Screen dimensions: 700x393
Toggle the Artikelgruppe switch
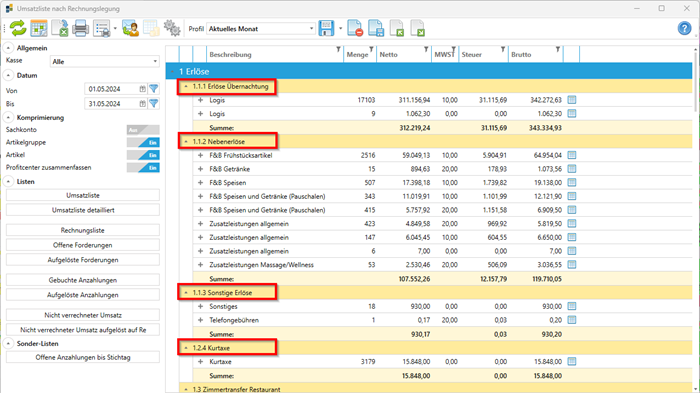coord(143,142)
